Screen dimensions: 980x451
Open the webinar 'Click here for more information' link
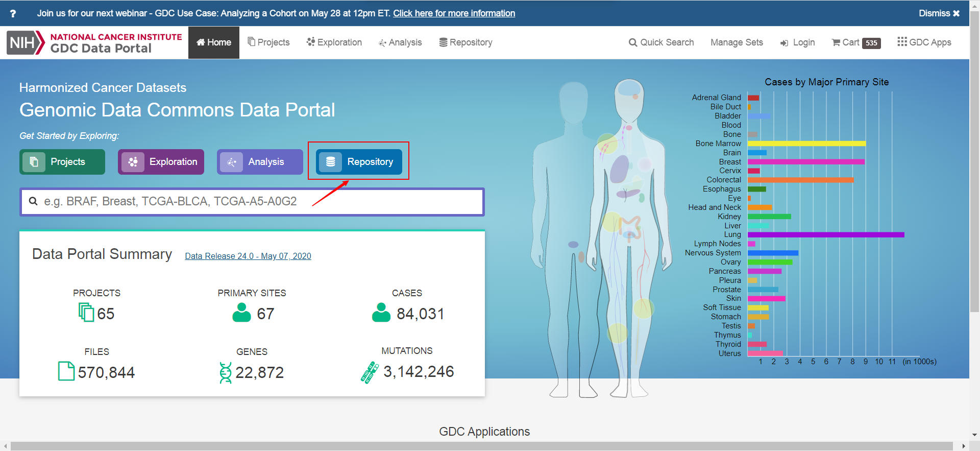[454, 13]
